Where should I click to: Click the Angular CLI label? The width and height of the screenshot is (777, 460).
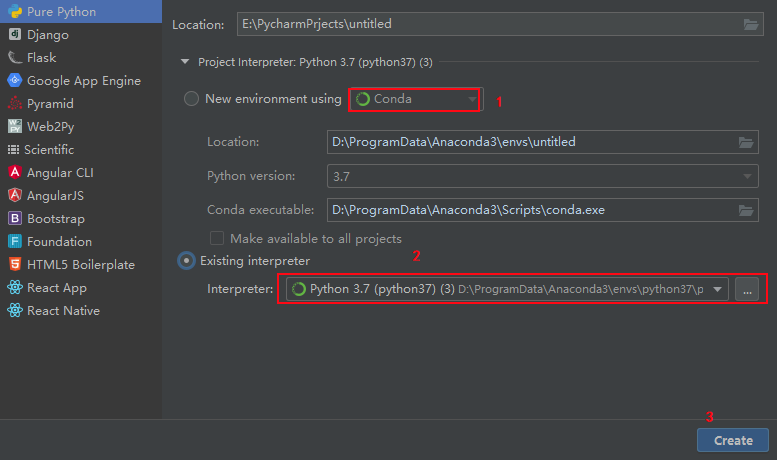60,172
